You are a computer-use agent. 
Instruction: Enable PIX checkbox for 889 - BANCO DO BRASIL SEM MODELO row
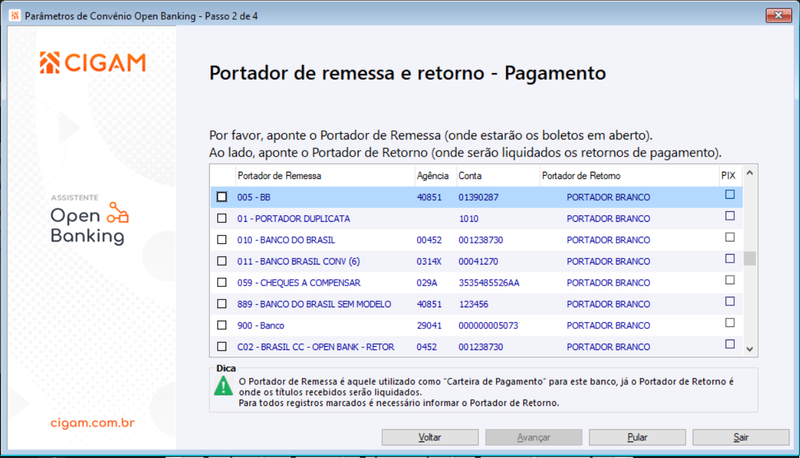tap(730, 301)
